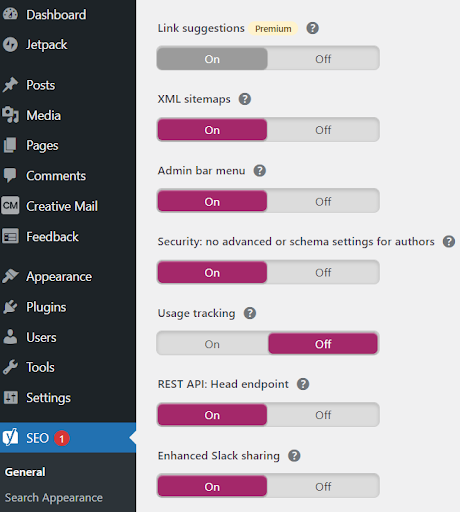Select Off for Usage tracking

[x=323, y=344]
